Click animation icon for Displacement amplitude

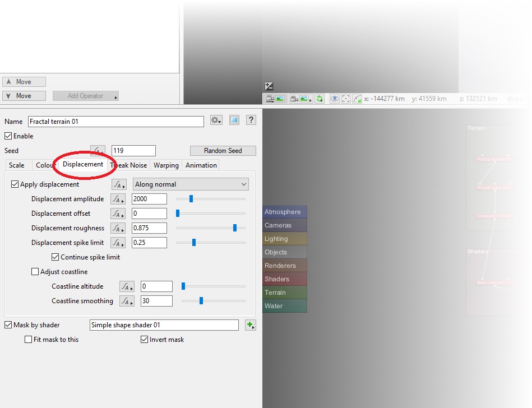point(118,199)
